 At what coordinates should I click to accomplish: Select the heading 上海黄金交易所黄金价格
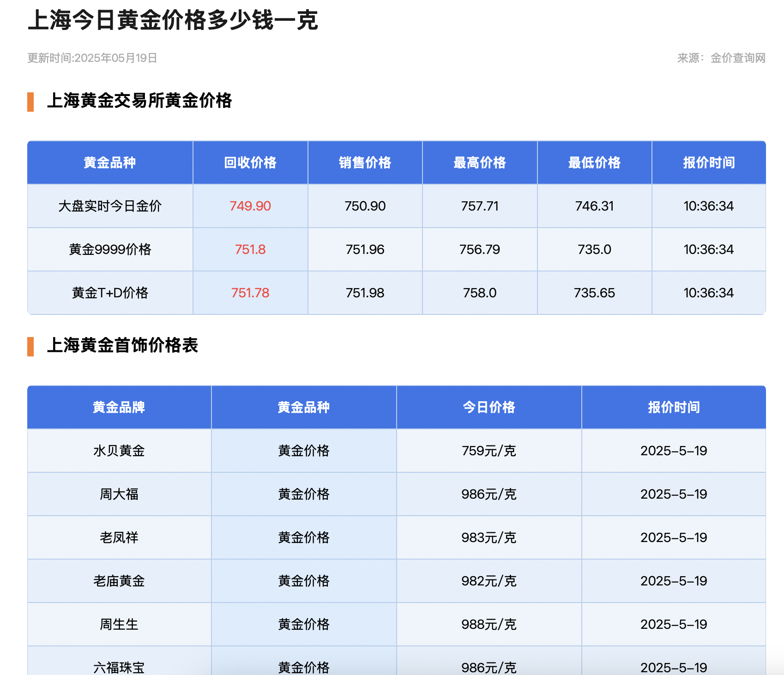139,101
